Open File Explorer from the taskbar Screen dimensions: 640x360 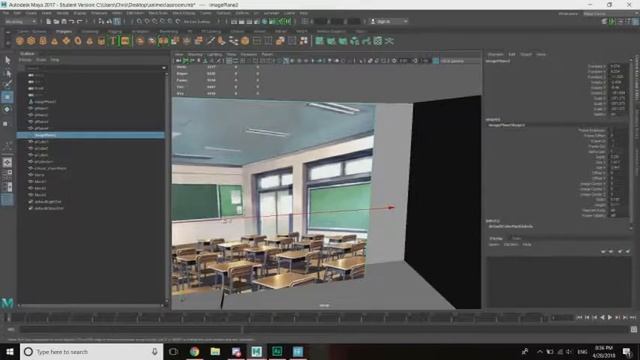[215, 351]
